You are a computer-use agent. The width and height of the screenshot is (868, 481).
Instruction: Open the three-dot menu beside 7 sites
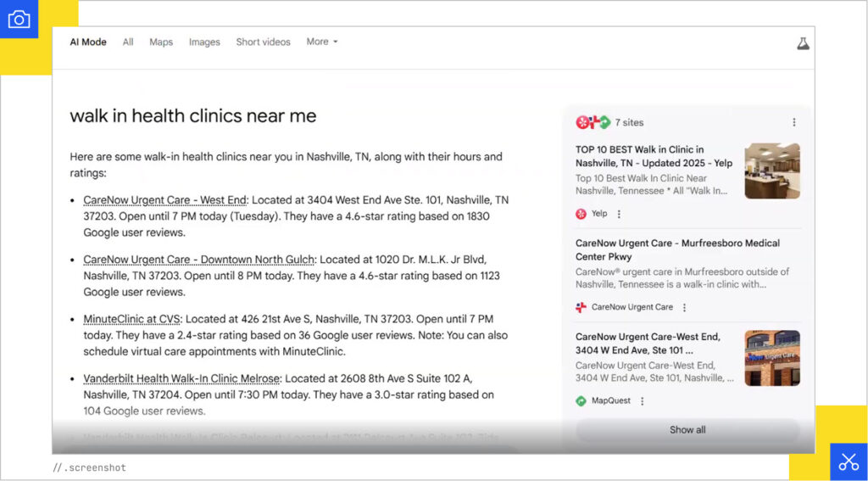793,122
